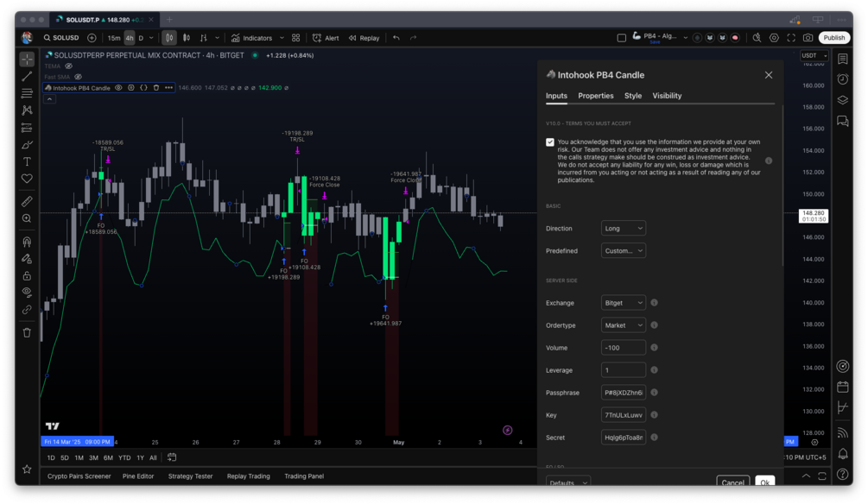Image resolution: width=868 pixels, height=504 pixels.
Task: Set chart range to YTD
Action: click(x=124, y=457)
